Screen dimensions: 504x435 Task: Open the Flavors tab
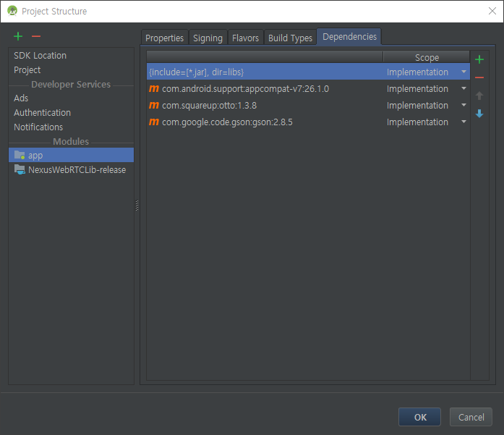coord(246,38)
